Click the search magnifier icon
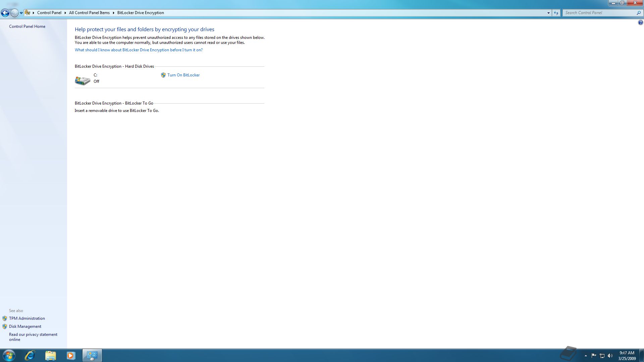The width and height of the screenshot is (644, 362). point(639,13)
